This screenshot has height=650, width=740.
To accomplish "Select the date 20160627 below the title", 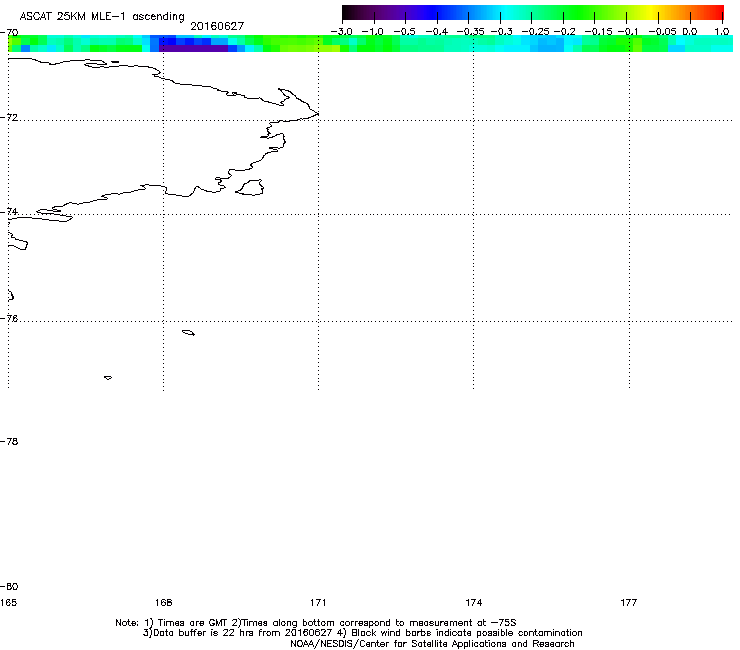I will (x=217, y=26).
